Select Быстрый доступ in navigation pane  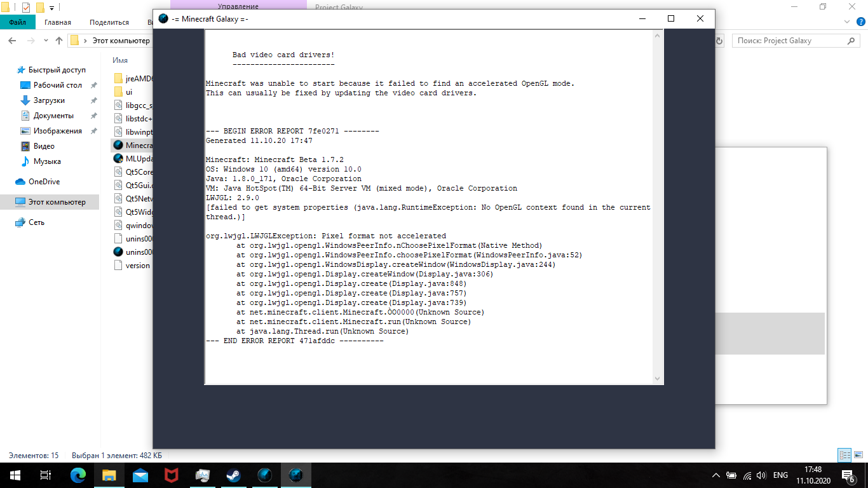coord(57,70)
